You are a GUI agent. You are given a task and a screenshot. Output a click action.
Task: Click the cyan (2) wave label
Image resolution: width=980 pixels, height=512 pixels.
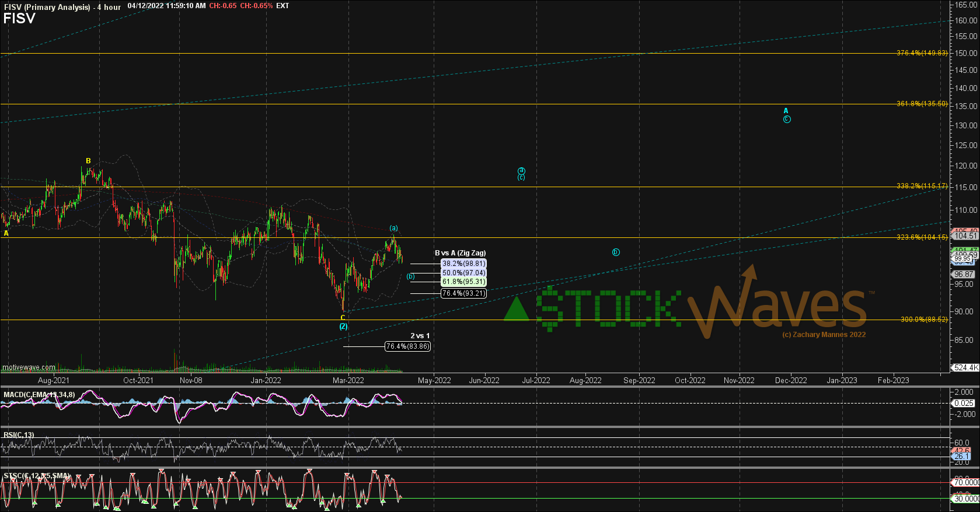(x=343, y=327)
